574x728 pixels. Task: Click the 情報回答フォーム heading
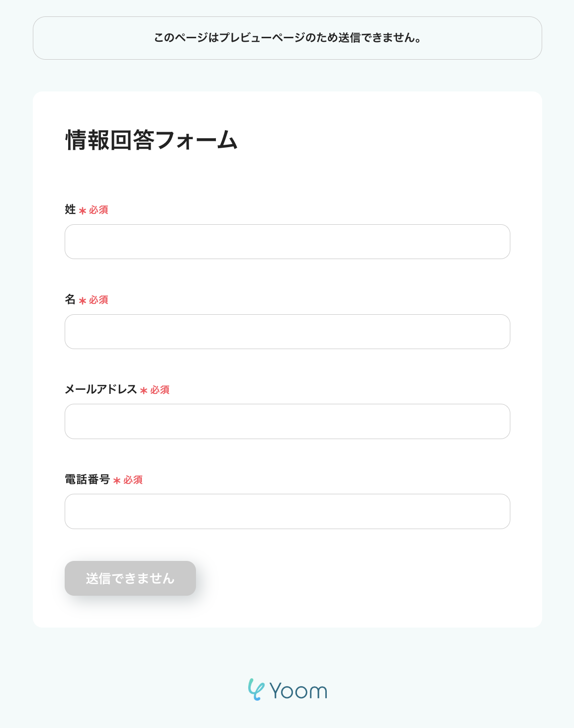[151, 140]
